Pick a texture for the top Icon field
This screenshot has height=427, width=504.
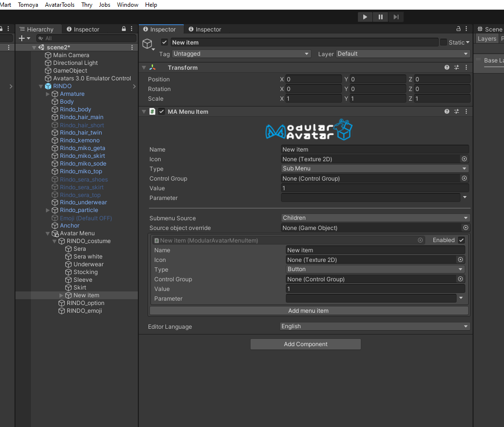tap(464, 159)
